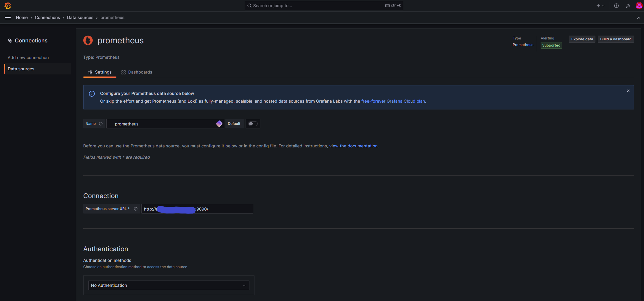This screenshot has height=301, width=644.
Task: Open your profile avatar
Action: coord(640,5)
